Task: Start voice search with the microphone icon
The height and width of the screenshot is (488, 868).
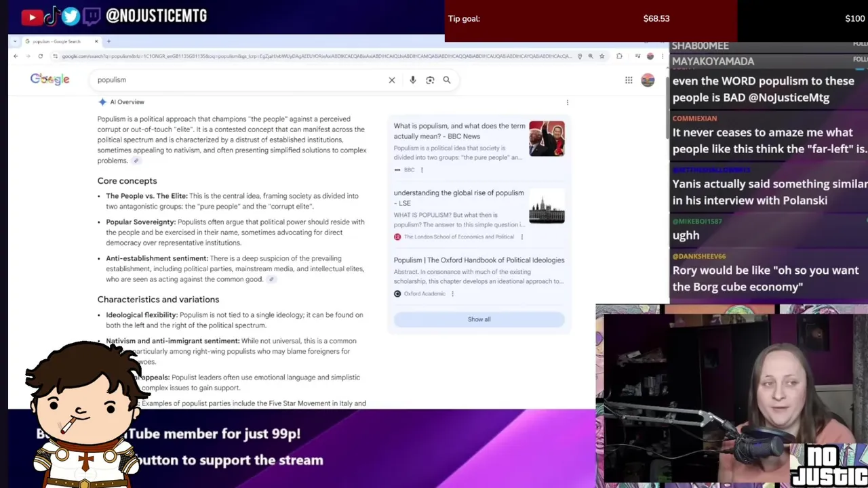Action: 412,80
